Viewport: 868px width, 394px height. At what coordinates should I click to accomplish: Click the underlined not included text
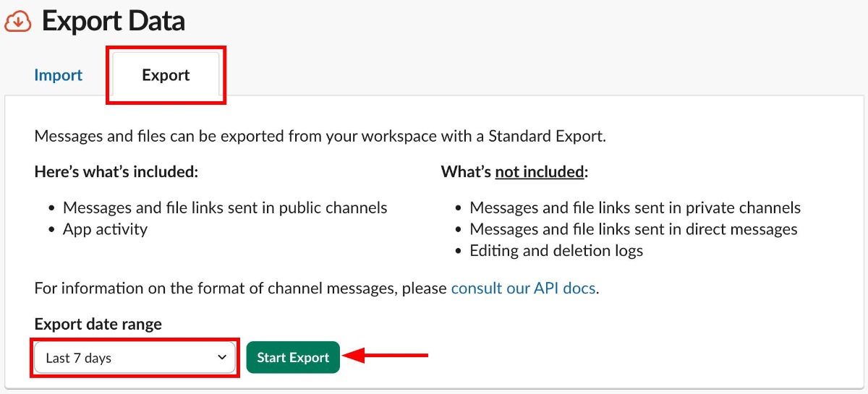[x=539, y=172]
